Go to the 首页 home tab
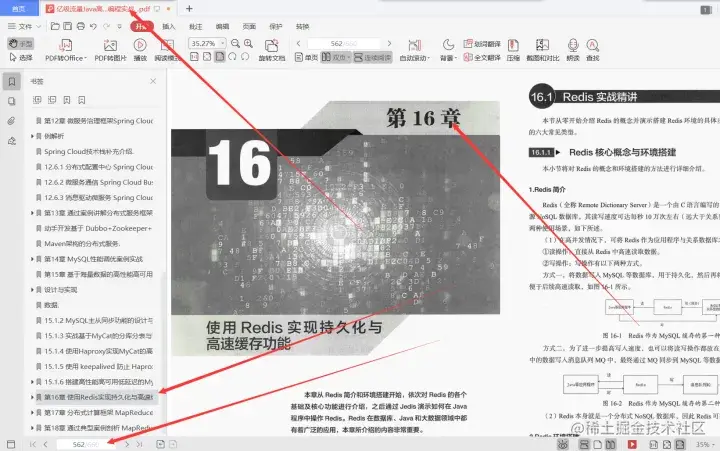 click(x=18, y=9)
